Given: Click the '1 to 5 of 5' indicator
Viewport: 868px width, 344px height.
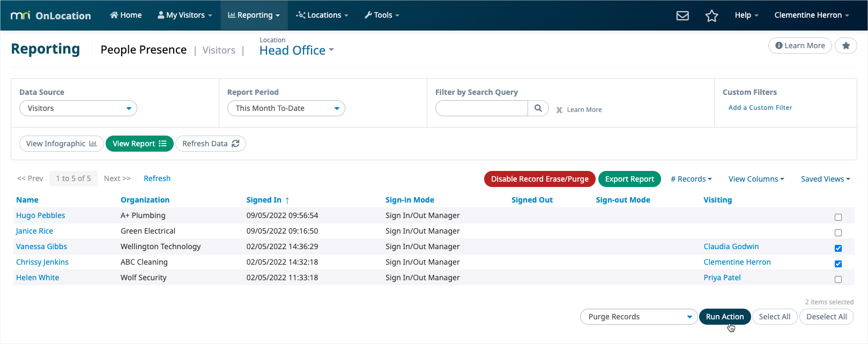Looking at the screenshot, I should tap(73, 178).
